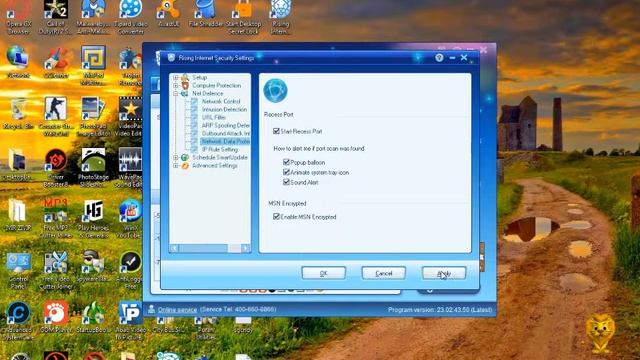Expand the Schedule SmartUpdate tree node
The width and height of the screenshot is (640, 360).
click(x=176, y=158)
